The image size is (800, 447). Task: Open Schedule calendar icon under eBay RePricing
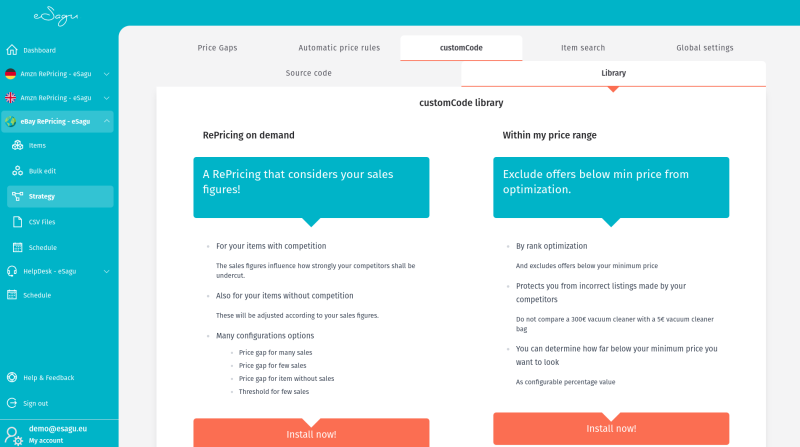17,247
